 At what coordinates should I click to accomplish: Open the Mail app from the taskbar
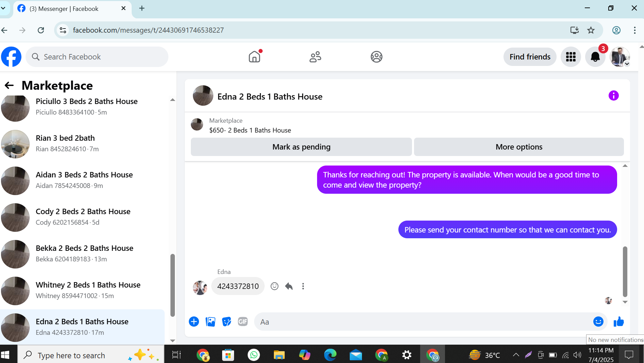(x=356, y=355)
